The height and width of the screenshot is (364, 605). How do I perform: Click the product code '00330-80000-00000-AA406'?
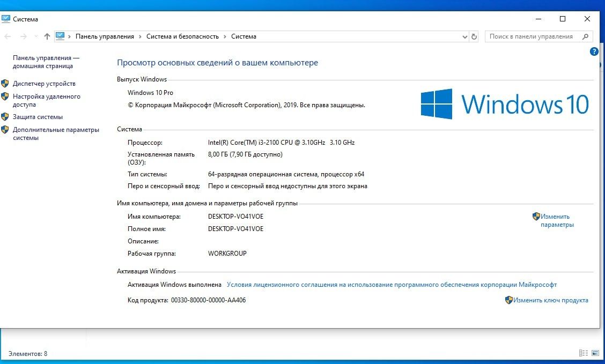tap(208, 300)
